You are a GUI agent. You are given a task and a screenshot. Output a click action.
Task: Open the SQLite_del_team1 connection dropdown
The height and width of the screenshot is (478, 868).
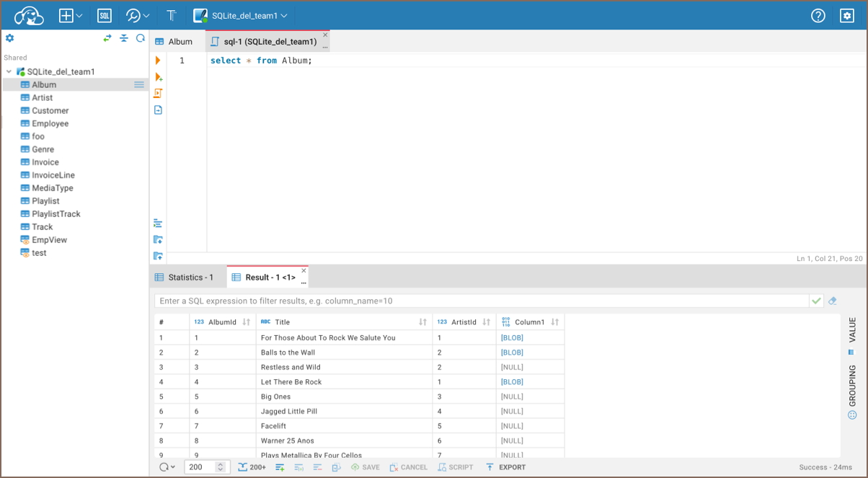point(241,16)
